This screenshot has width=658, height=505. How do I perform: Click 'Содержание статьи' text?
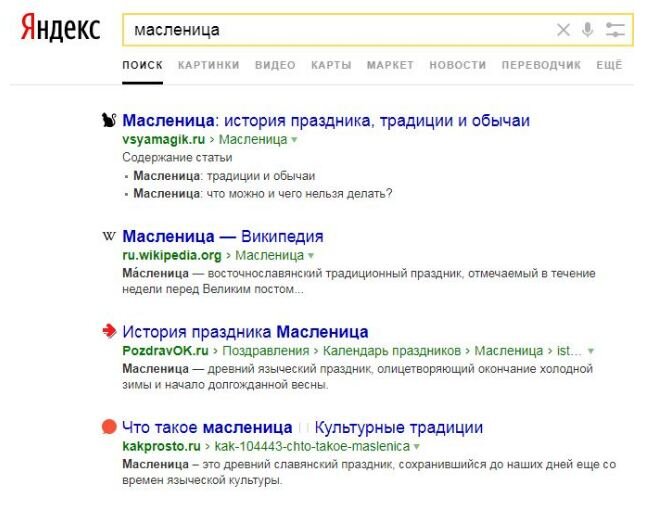pyautogui.click(x=177, y=157)
